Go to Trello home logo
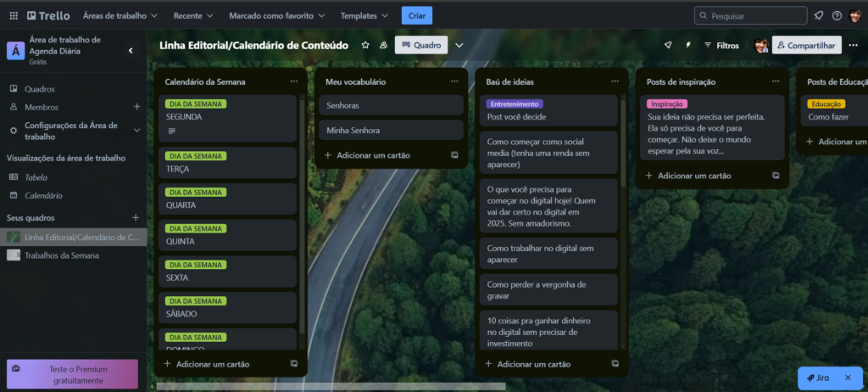868x392 pixels. 48,15
